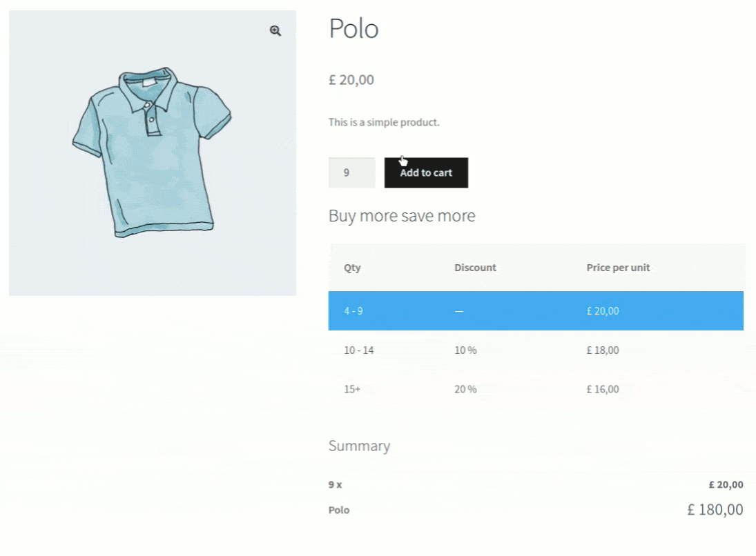Select the 10 - 14 quantity tier
756x556 pixels.
point(359,350)
